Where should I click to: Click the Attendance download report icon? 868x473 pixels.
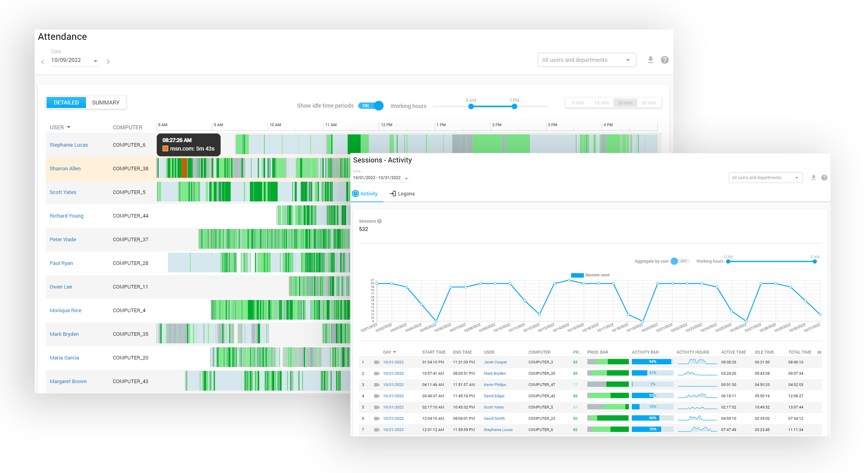click(x=651, y=60)
